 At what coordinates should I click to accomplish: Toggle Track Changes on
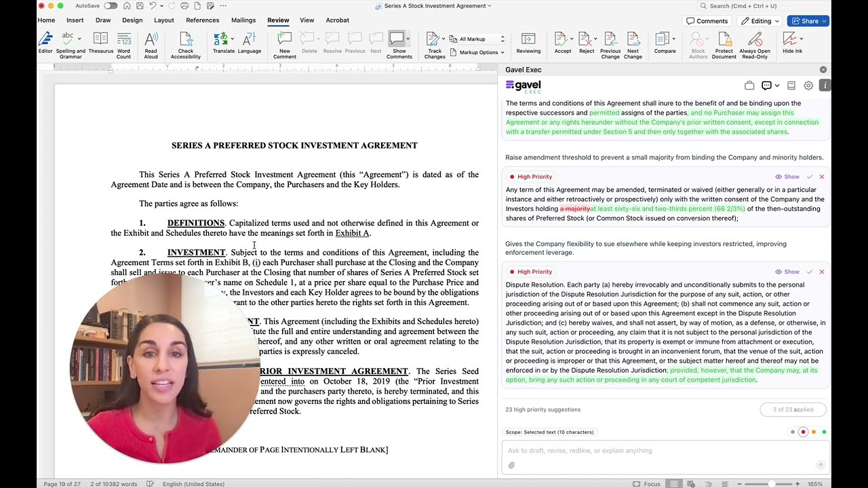[x=435, y=45]
